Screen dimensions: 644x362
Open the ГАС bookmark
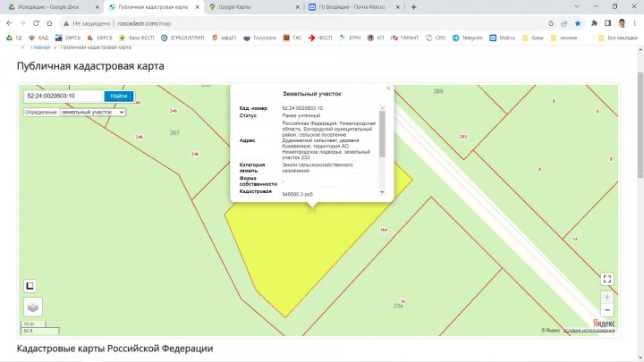(x=292, y=38)
